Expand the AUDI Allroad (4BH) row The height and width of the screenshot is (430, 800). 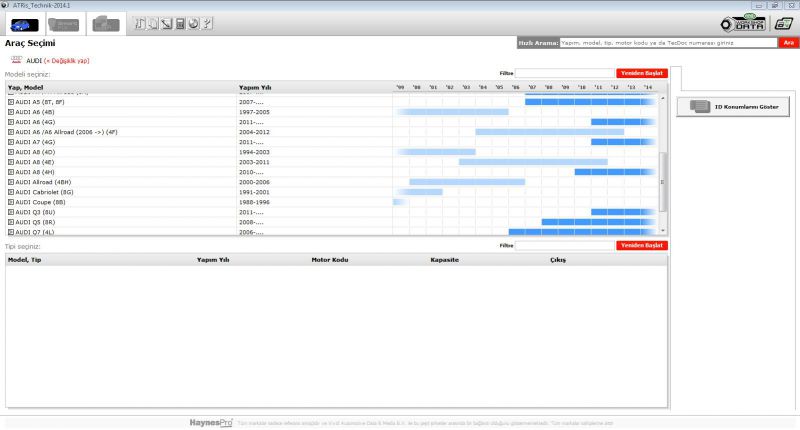(11, 182)
